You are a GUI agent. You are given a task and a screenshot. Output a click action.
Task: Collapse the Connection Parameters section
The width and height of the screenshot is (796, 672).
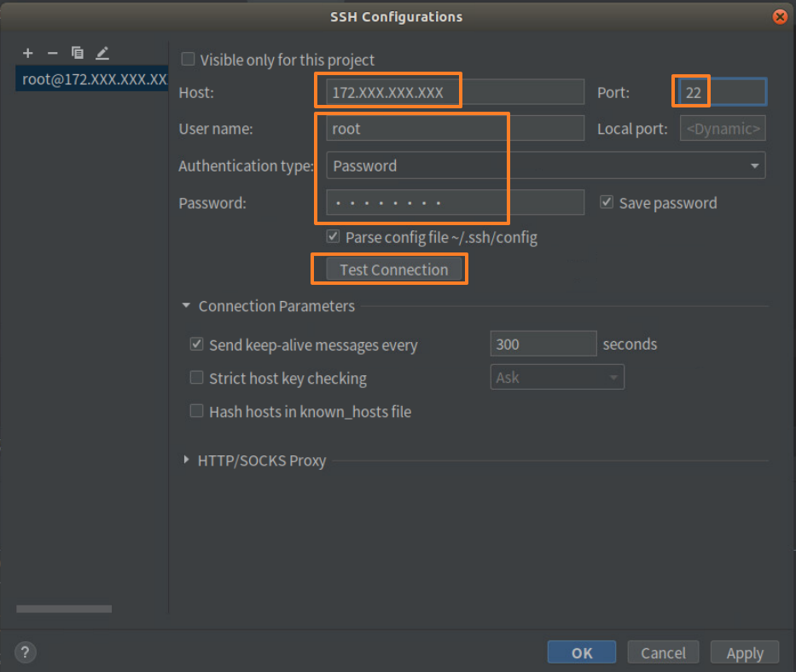tap(186, 305)
